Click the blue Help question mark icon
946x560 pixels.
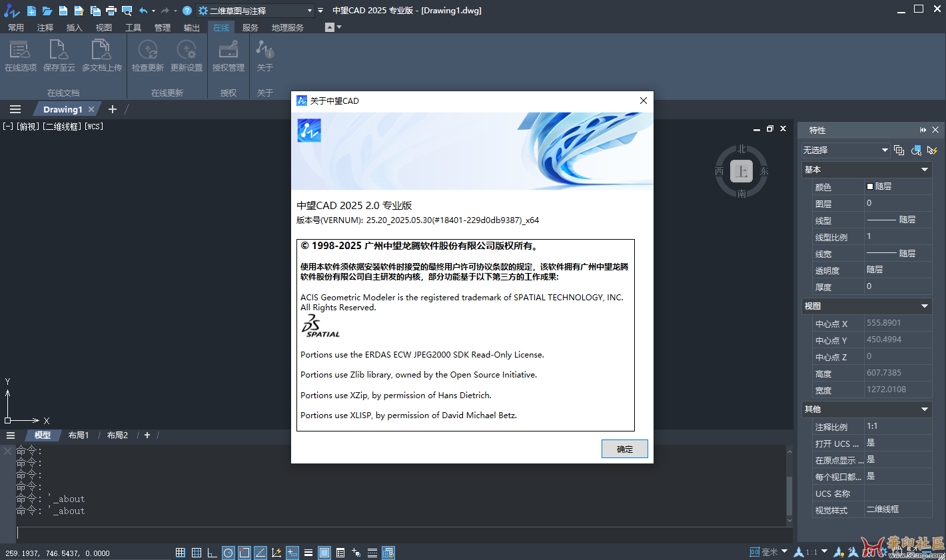(x=187, y=11)
